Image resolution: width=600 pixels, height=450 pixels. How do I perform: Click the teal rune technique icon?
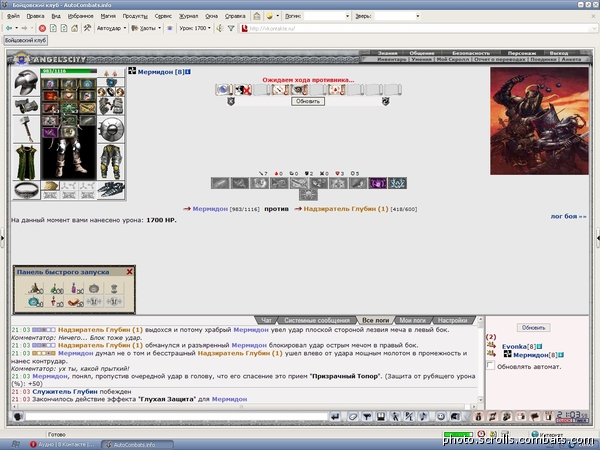click(x=397, y=183)
